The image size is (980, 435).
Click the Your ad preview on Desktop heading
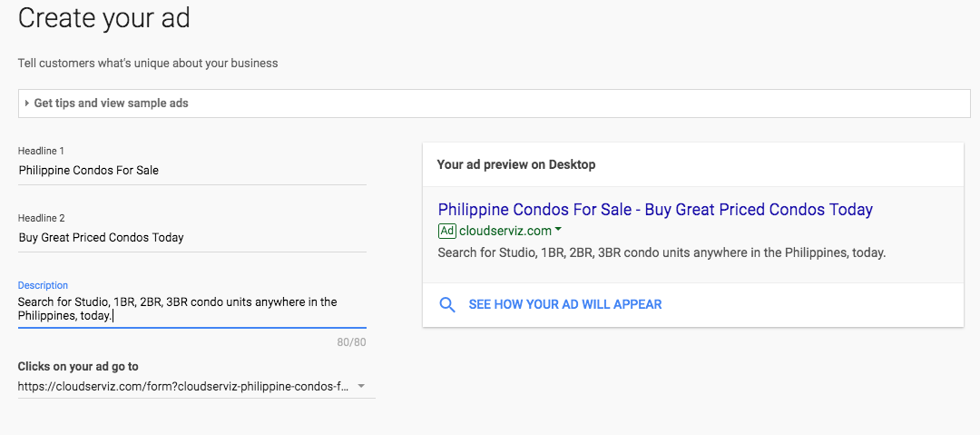[x=516, y=164]
